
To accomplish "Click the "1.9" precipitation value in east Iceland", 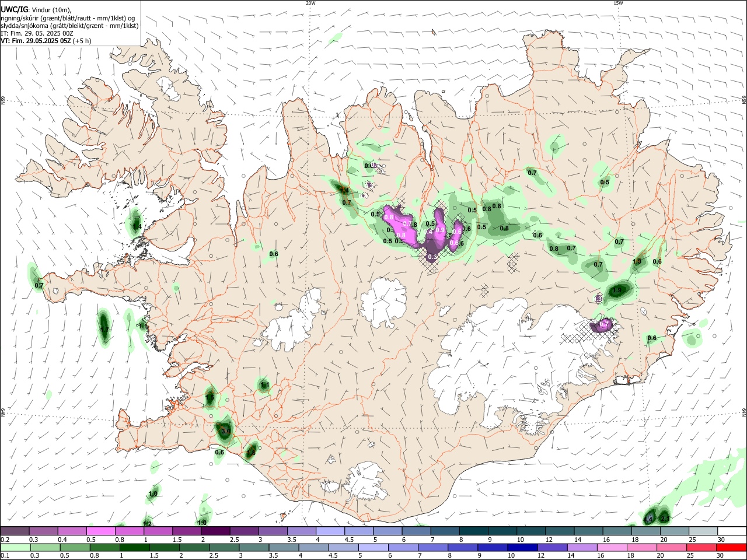I will click(x=617, y=290).
